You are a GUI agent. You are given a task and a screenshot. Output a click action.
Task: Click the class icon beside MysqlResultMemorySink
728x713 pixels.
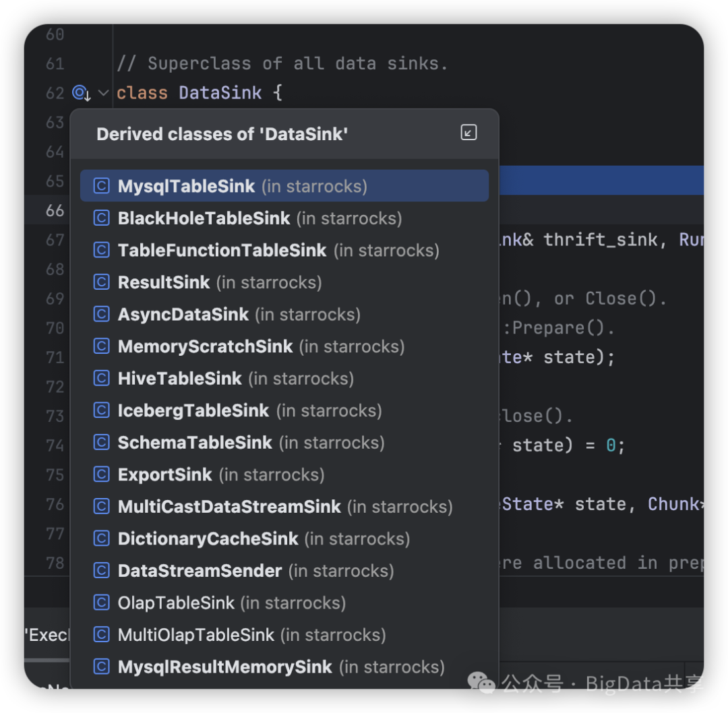[101, 666]
